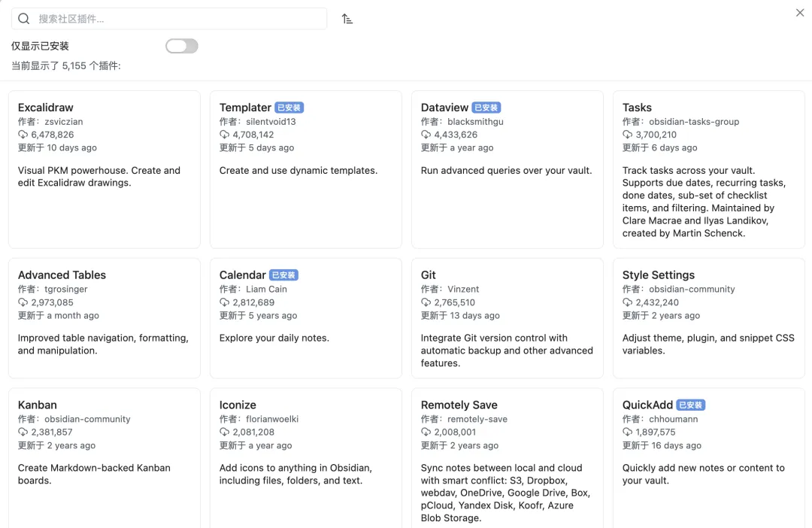The width and height of the screenshot is (812, 528).
Task: Click the '仅显示已安装' label
Action: click(40, 46)
